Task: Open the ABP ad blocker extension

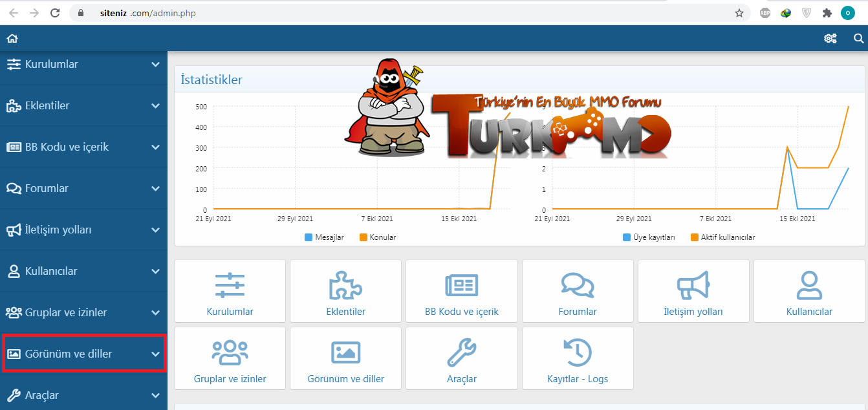Action: click(x=765, y=13)
